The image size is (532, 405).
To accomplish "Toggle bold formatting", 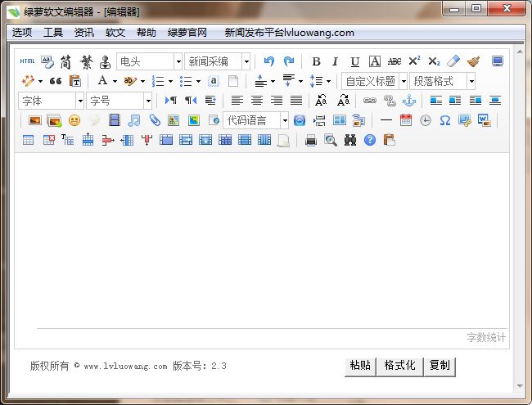I will 316,61.
